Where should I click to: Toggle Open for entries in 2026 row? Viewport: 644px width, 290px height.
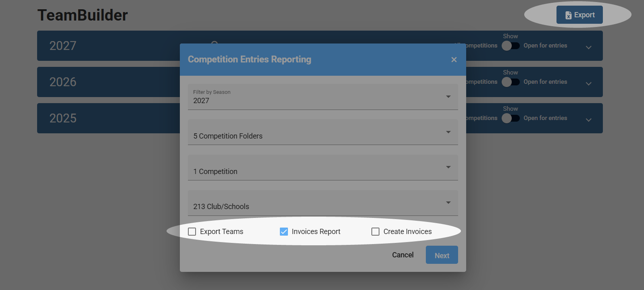pyautogui.click(x=511, y=82)
